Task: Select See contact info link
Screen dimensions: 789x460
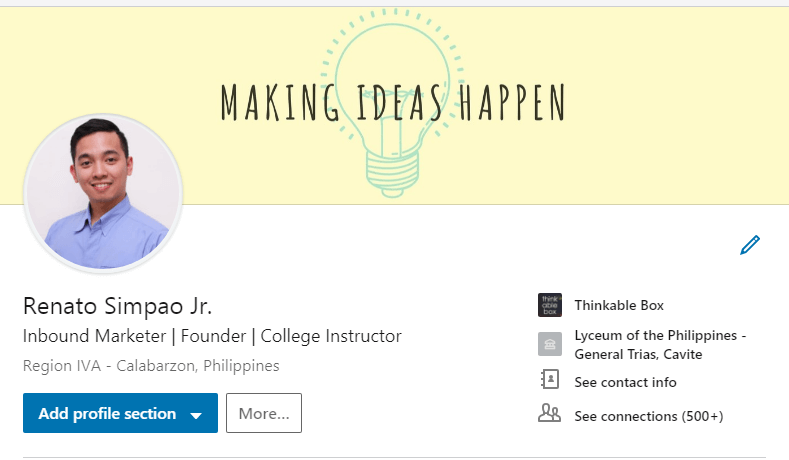Action: point(625,382)
